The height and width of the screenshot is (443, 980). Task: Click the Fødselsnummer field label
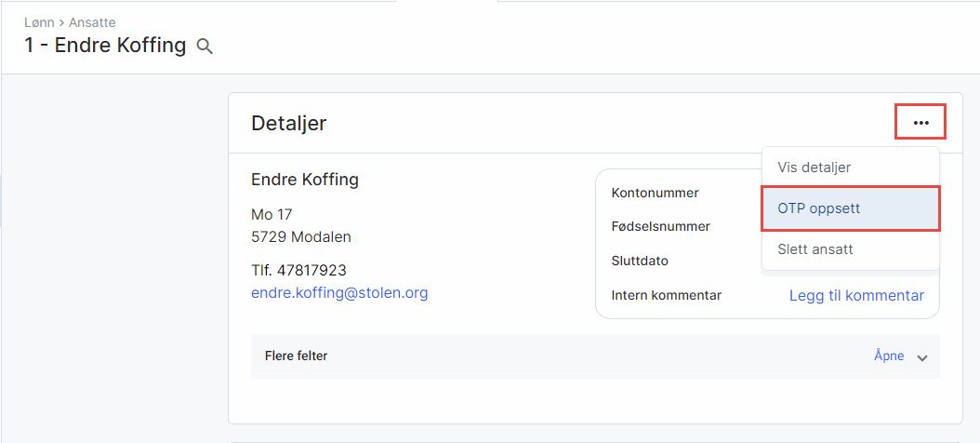[661, 226]
